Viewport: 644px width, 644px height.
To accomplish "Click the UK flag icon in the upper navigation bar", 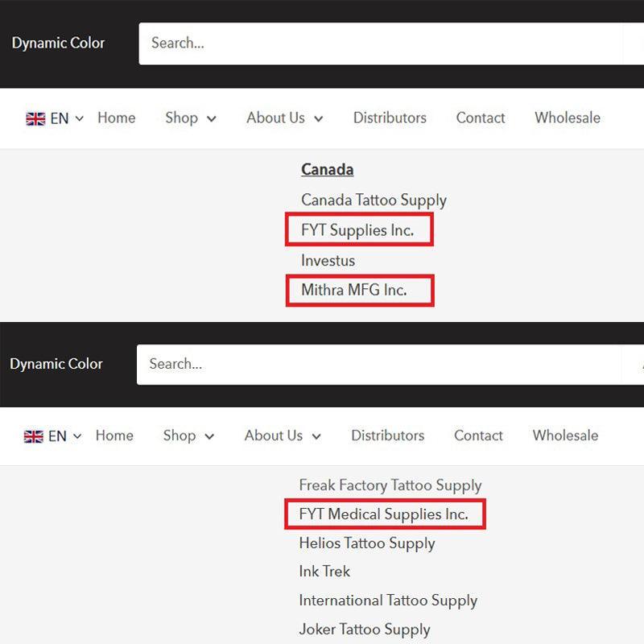I will click(35, 118).
